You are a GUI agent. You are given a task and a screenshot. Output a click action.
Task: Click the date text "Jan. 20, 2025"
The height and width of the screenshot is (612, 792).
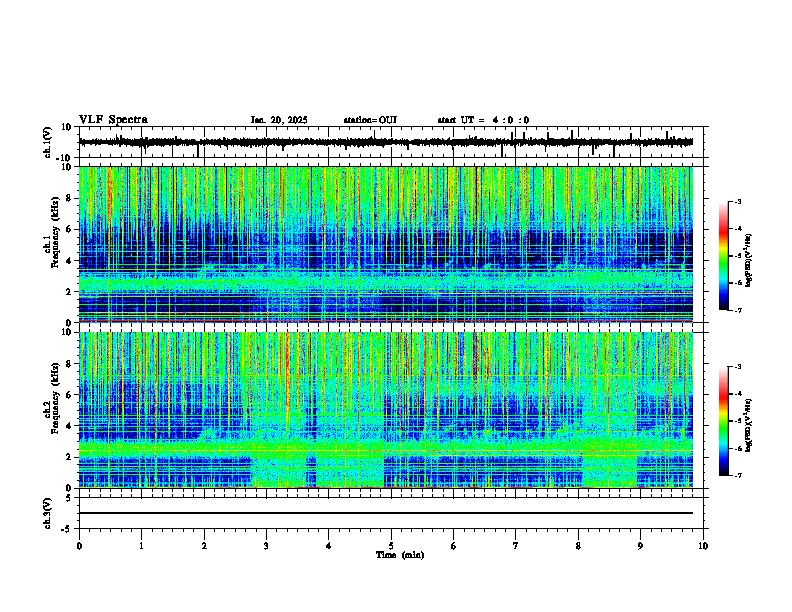pyautogui.click(x=279, y=120)
